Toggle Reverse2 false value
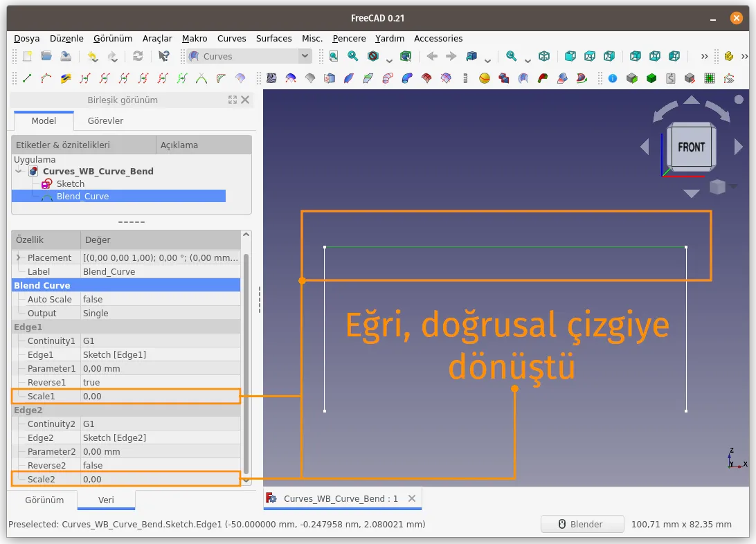 [161, 466]
